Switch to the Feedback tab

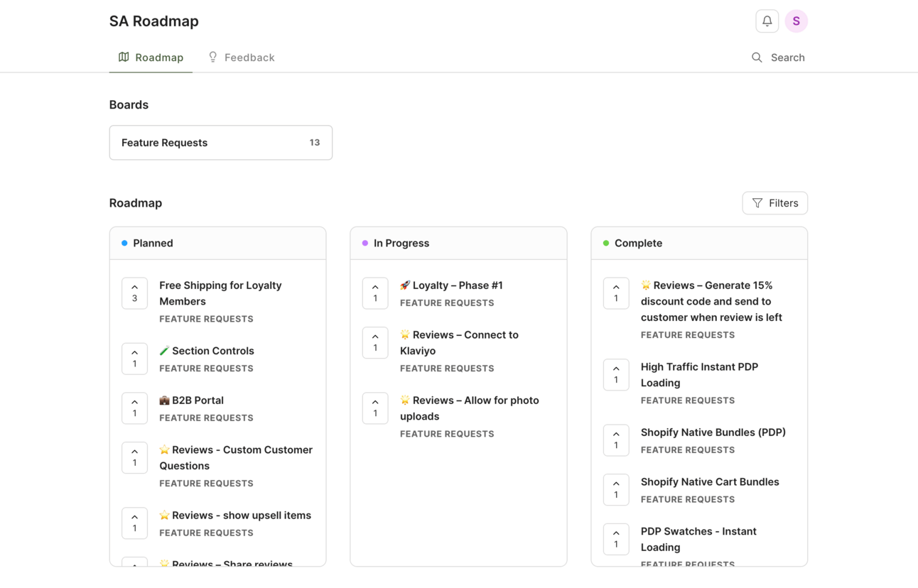(x=242, y=58)
